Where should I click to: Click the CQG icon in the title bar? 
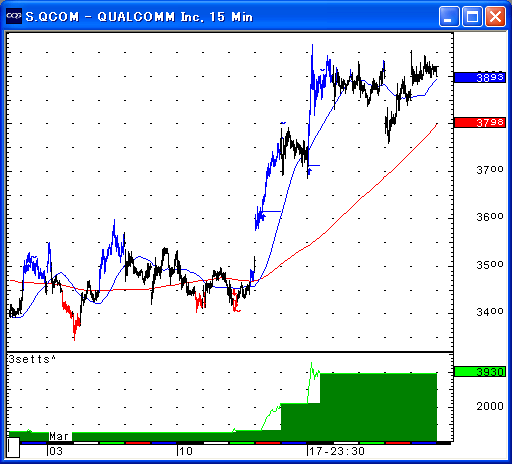(x=14, y=16)
